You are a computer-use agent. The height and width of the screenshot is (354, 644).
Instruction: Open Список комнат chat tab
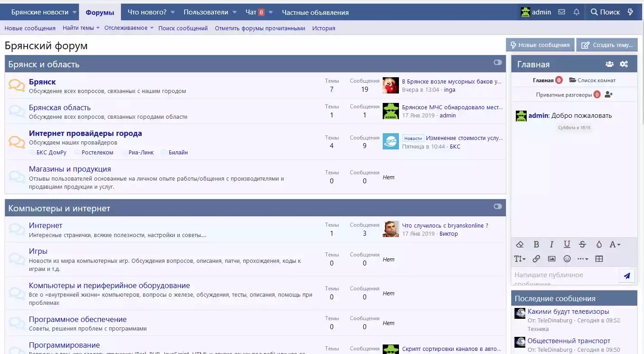(593, 80)
